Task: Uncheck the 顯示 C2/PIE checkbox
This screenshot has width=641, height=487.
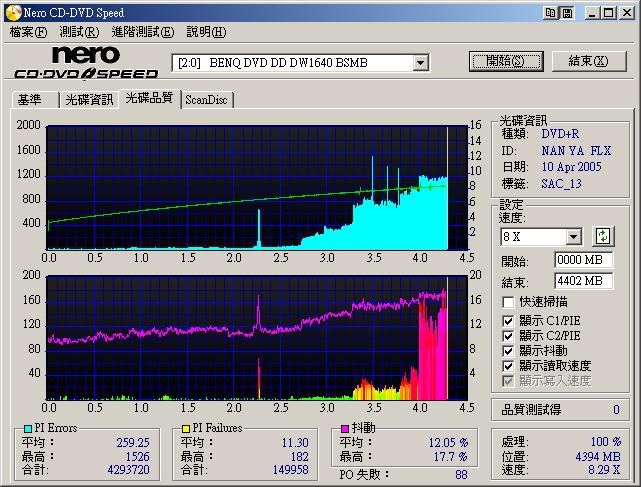Action: tap(508, 336)
